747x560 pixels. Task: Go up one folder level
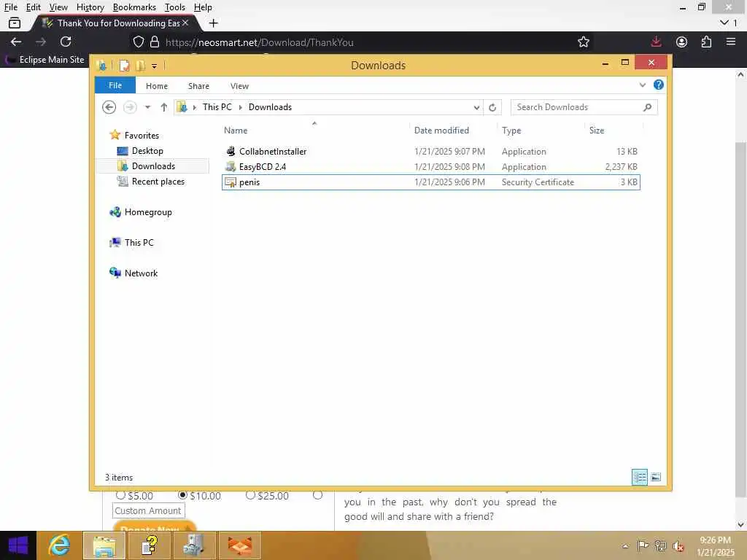(164, 107)
